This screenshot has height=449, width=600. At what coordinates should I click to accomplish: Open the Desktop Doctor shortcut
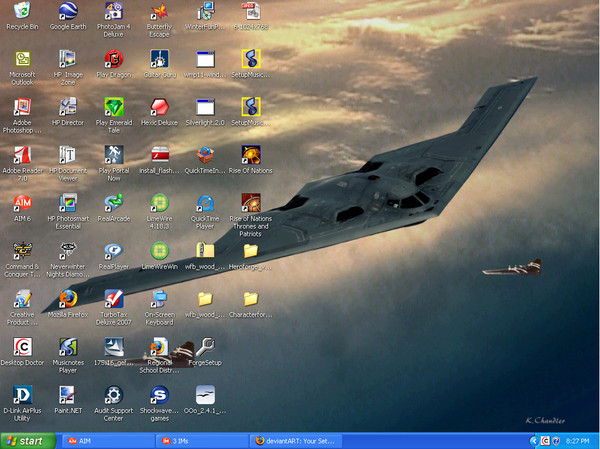(22, 347)
